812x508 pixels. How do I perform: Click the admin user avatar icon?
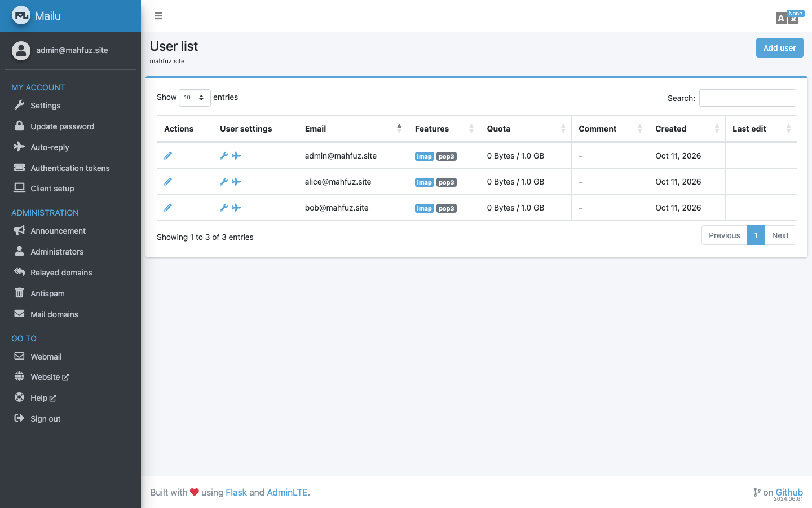click(21, 50)
